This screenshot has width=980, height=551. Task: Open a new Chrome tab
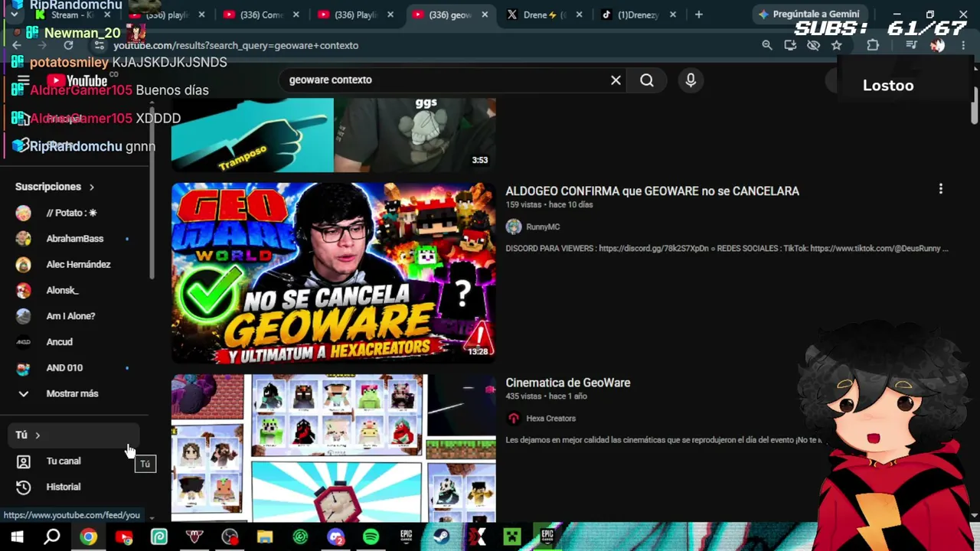pos(698,15)
